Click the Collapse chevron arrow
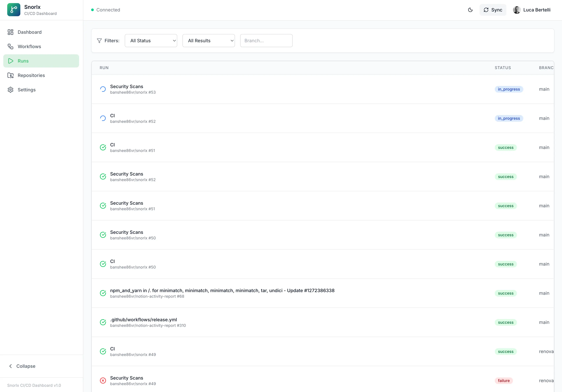This screenshot has height=392, width=562. click(10, 366)
